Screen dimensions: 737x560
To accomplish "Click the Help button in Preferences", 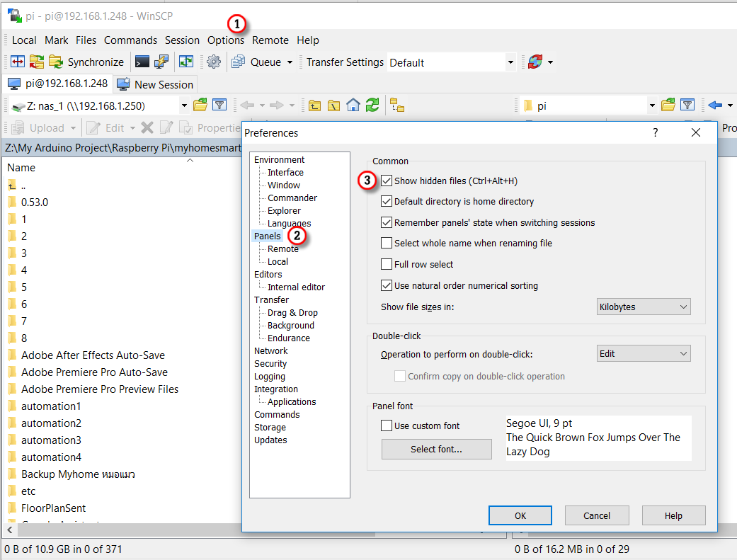I will (673, 516).
